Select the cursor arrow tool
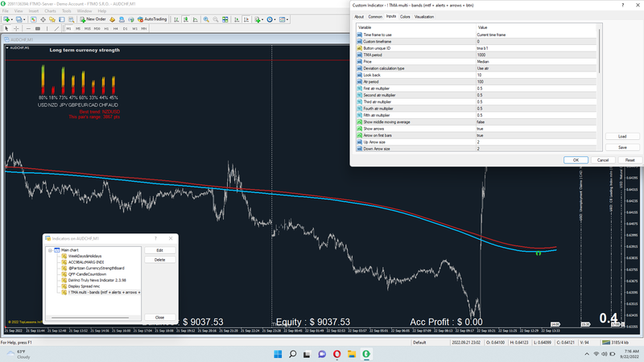This screenshot has height=362, width=644. 6,29
